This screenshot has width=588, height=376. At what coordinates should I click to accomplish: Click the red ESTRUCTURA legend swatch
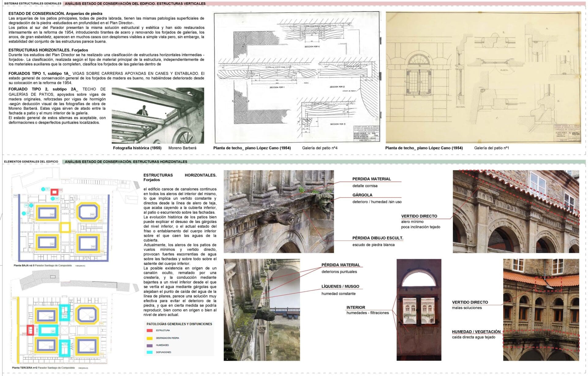click(x=149, y=330)
